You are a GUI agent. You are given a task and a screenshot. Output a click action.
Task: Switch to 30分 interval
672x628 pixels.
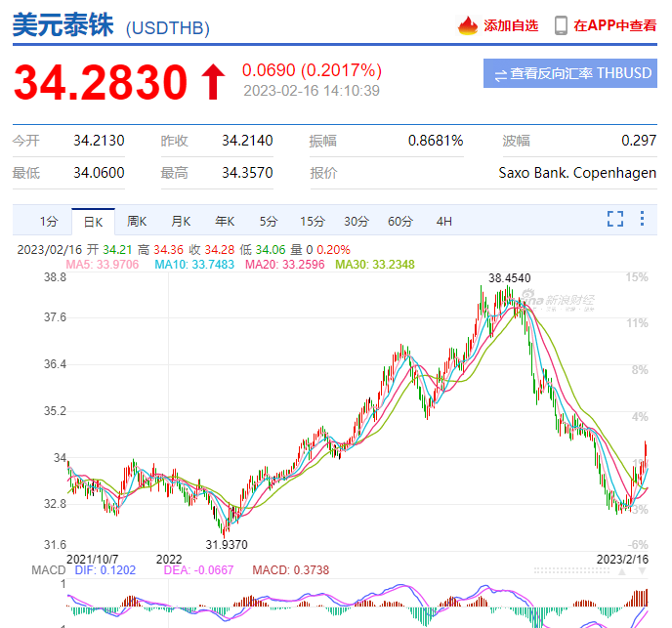tap(357, 222)
